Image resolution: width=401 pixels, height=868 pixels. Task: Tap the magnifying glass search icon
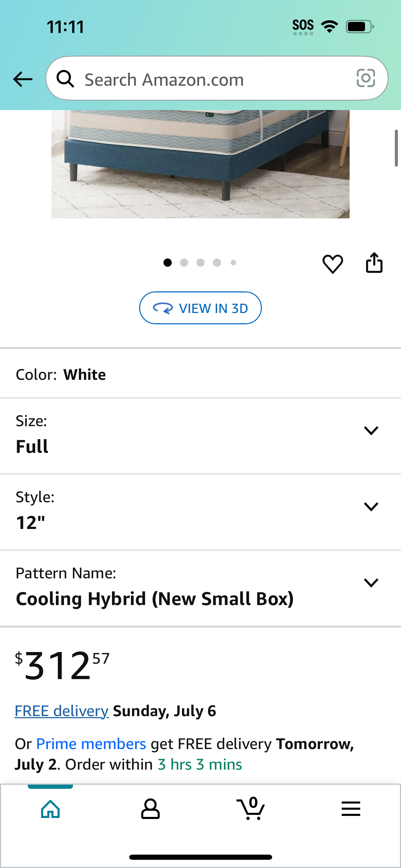(65, 79)
